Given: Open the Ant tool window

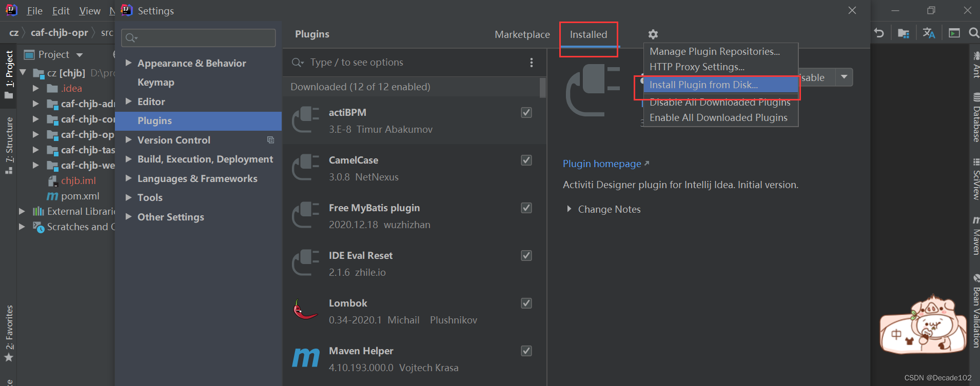Looking at the screenshot, I should 975,65.
